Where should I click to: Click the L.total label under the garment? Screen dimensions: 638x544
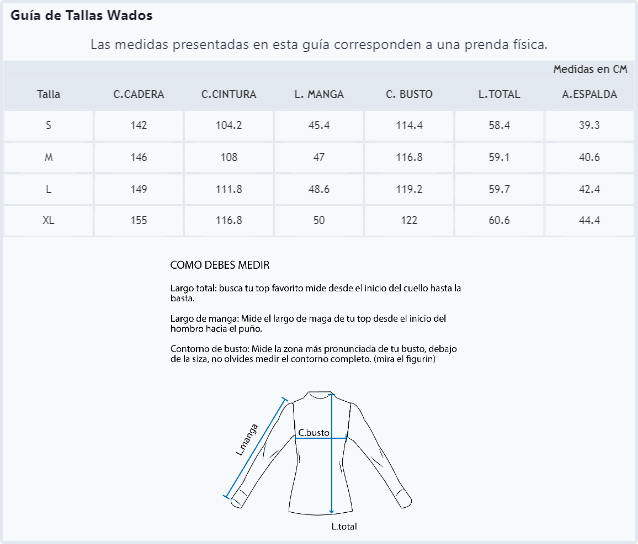click(344, 527)
